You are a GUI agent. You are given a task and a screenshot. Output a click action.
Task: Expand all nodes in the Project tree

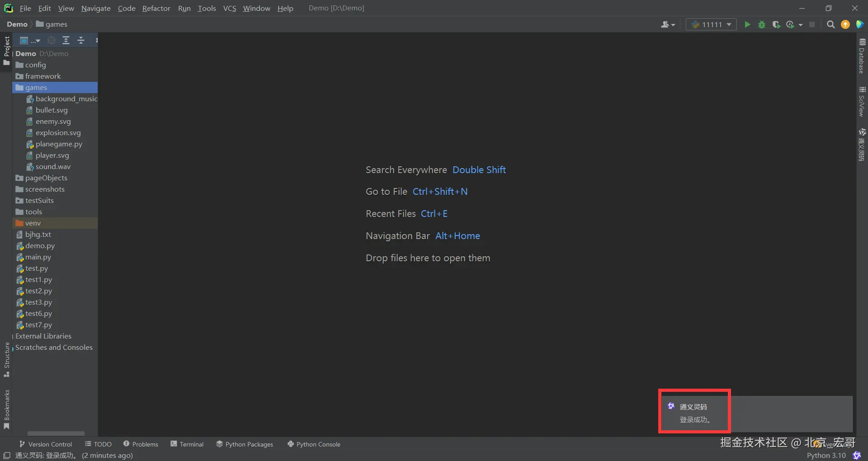66,40
